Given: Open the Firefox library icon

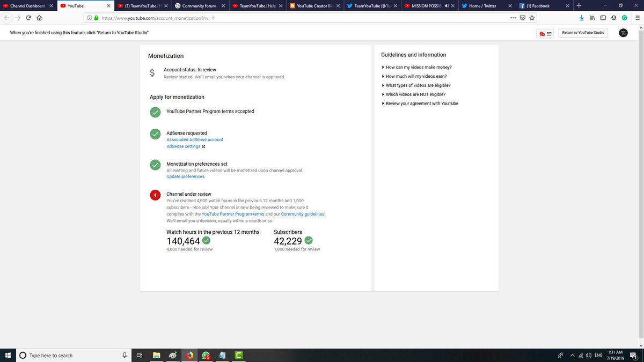Looking at the screenshot, I should pyautogui.click(x=592, y=17).
